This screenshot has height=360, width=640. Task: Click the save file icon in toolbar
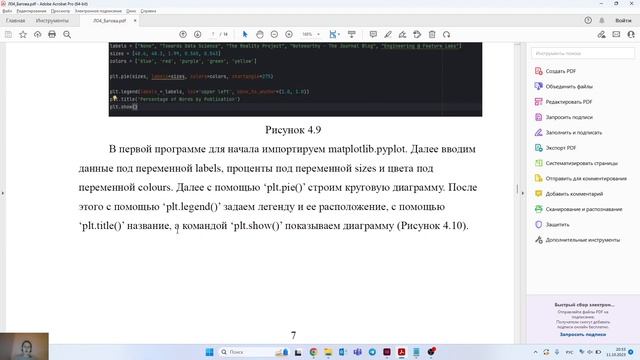[8, 35]
